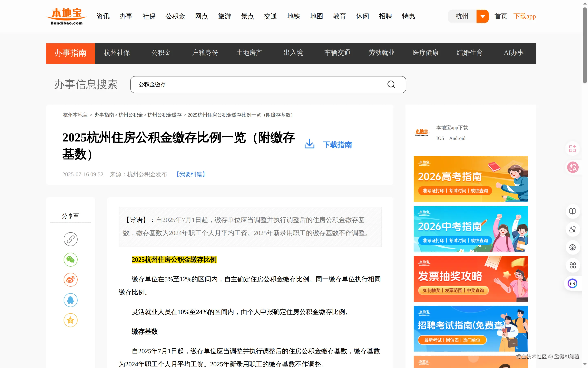Select the 医疗健康 tab
The image size is (588, 368).
[425, 53]
